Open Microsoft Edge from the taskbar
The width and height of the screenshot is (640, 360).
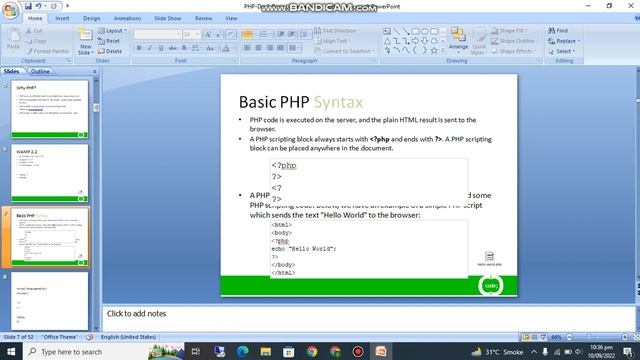(x=242, y=351)
